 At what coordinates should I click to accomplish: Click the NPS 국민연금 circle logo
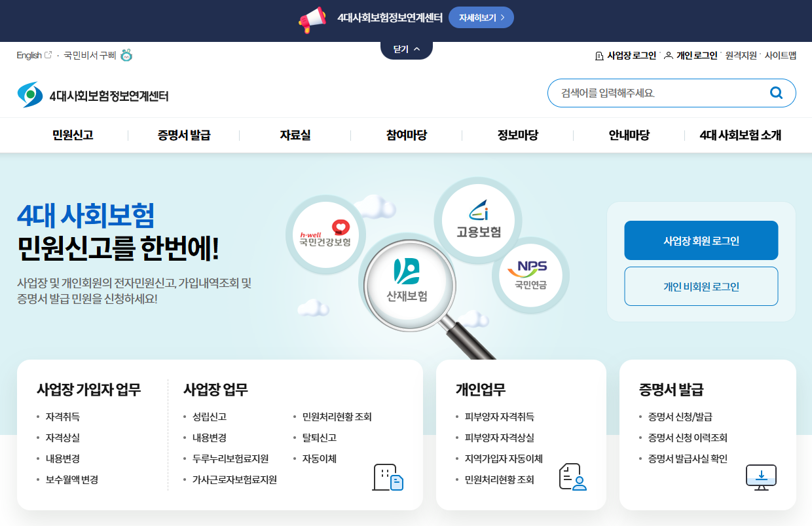(531, 274)
